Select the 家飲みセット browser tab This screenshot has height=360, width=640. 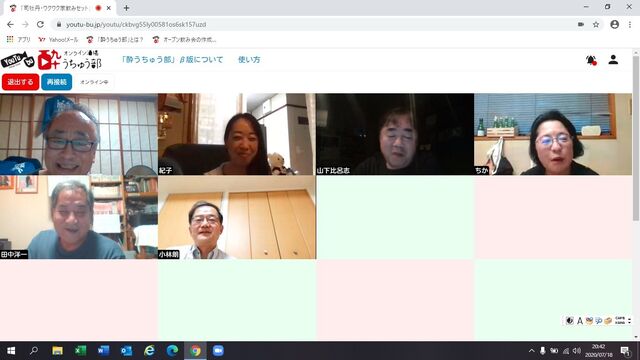pyautogui.click(x=60, y=8)
